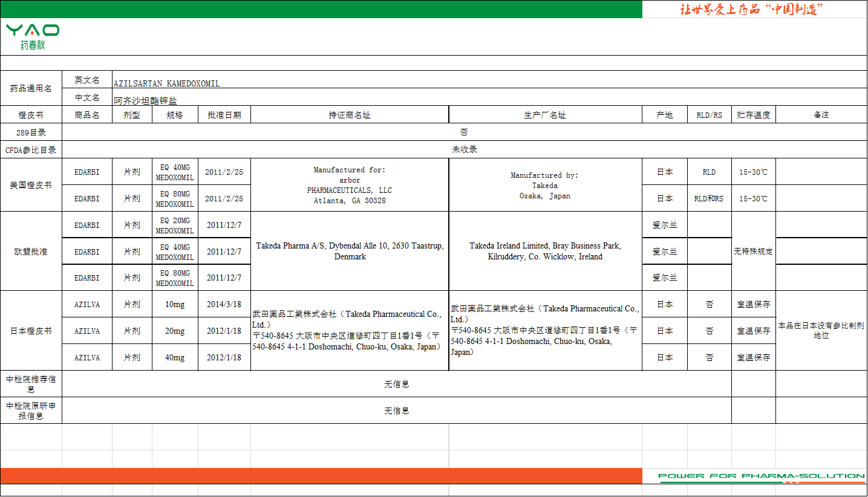Viewport: 868px width, 497px height.
Task: Select the 中文名 label cell
Action: point(87,97)
